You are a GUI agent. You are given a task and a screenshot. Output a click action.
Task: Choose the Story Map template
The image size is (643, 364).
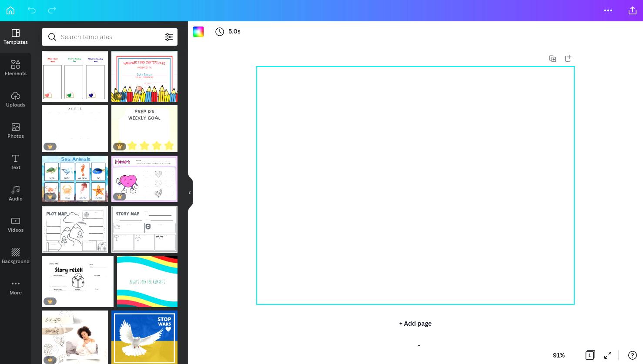tap(144, 229)
